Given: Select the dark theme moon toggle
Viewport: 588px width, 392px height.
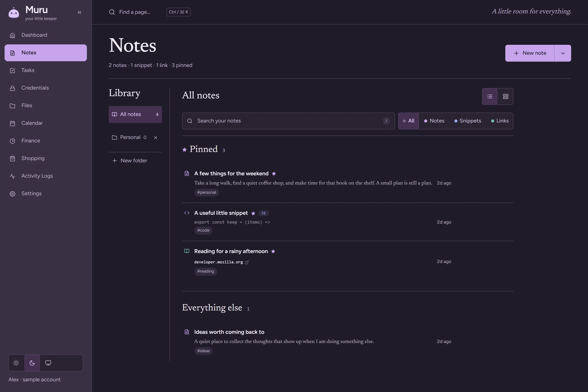Looking at the screenshot, I should (32, 363).
